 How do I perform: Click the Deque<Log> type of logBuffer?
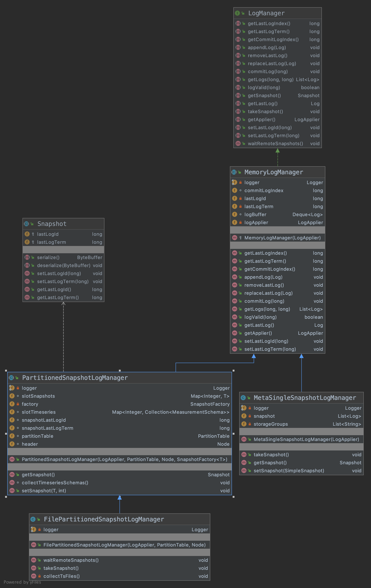(x=307, y=214)
